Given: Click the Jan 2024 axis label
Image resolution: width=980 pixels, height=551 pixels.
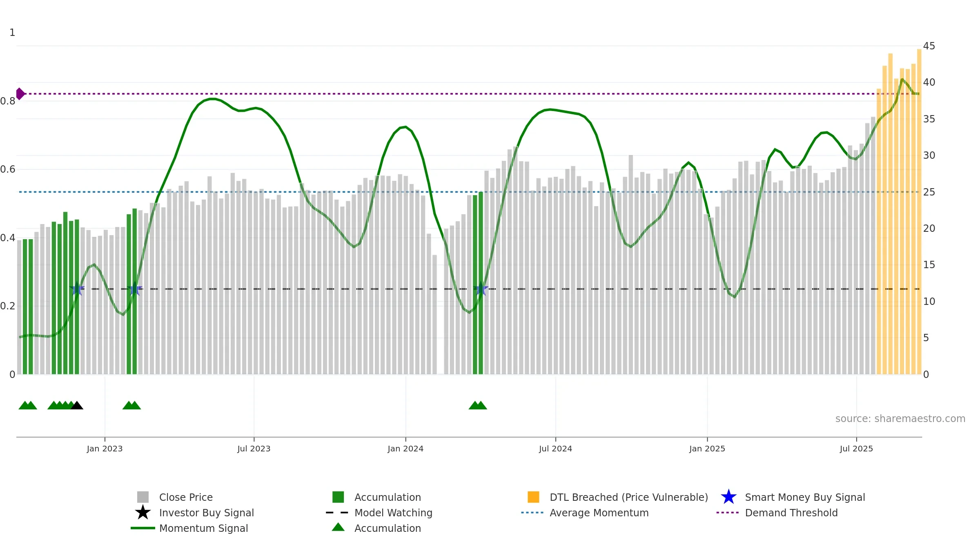Looking at the screenshot, I should click(x=405, y=449).
